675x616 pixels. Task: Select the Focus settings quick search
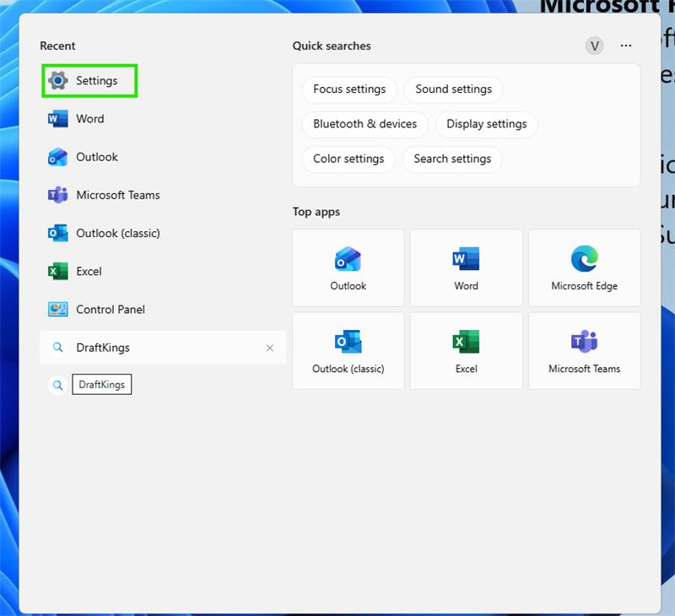pos(349,89)
